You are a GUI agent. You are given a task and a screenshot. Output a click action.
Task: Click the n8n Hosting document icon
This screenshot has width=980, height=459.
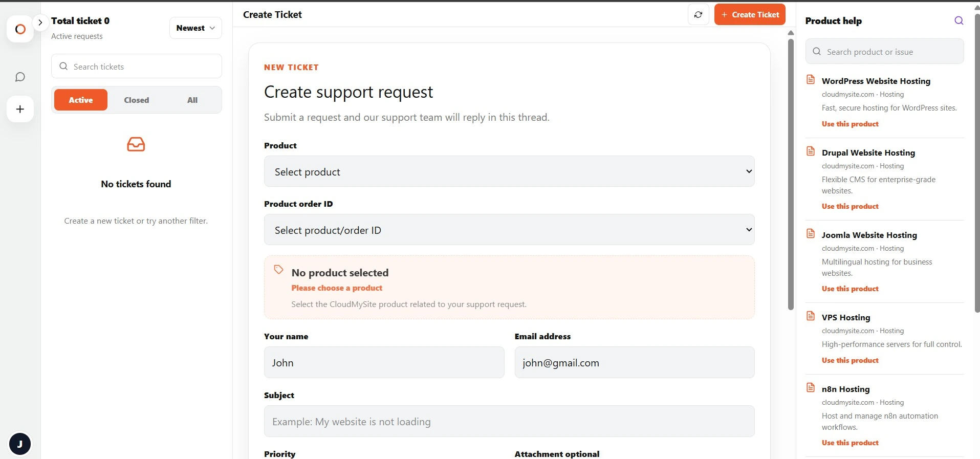(x=811, y=387)
